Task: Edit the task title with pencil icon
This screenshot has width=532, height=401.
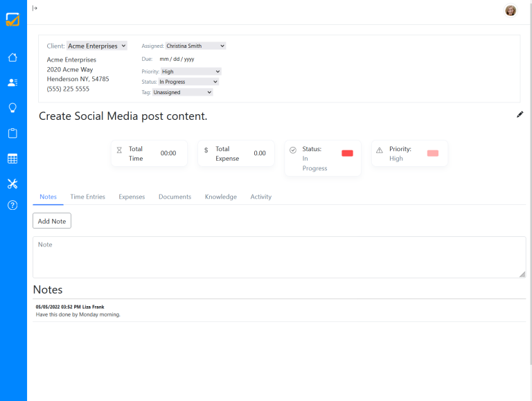Action: (x=520, y=115)
